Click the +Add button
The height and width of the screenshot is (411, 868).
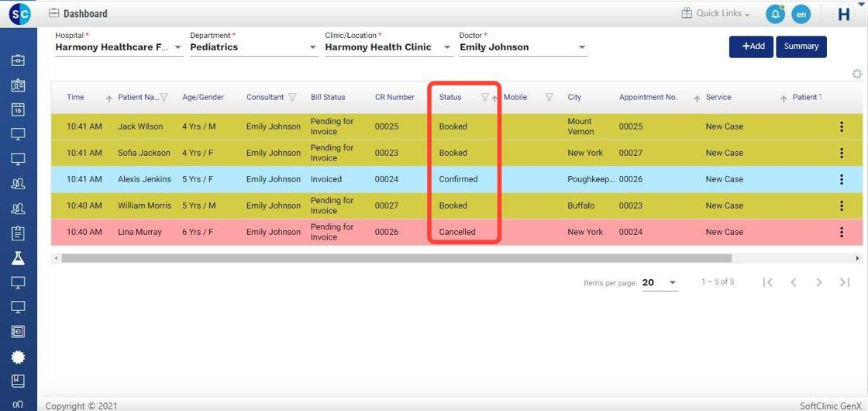(x=751, y=47)
